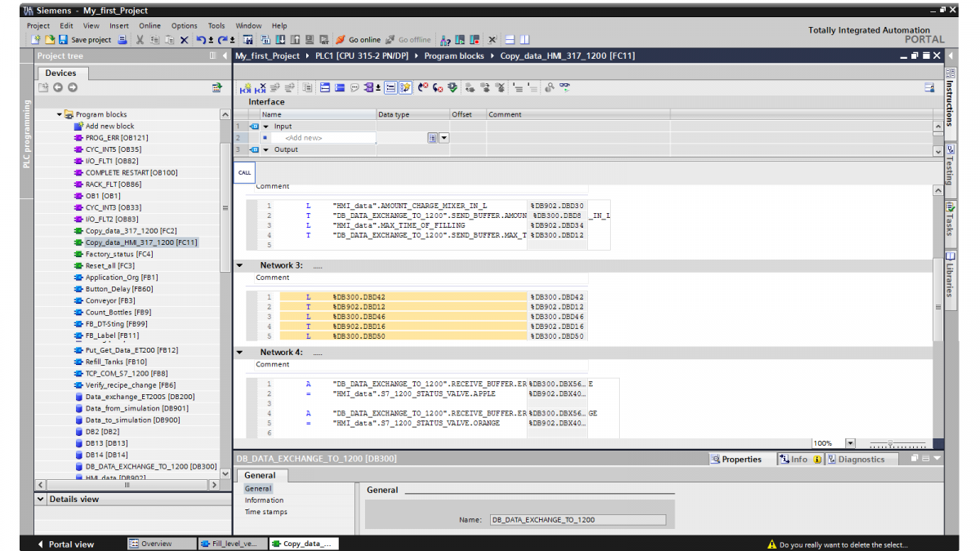Open the Online menu
Viewport: 980px width, 551px height.
pyautogui.click(x=149, y=25)
